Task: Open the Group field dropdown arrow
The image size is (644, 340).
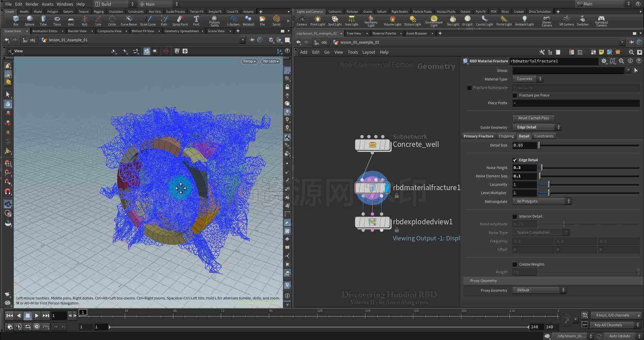Action: click(628, 70)
